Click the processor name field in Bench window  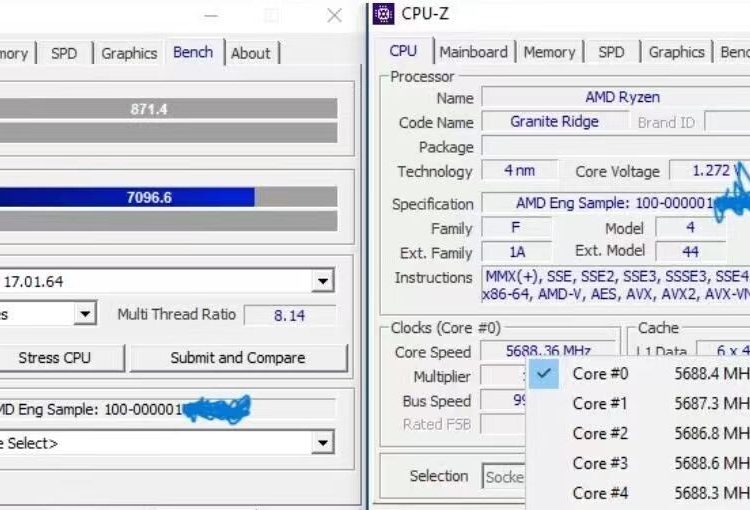(x=167, y=409)
